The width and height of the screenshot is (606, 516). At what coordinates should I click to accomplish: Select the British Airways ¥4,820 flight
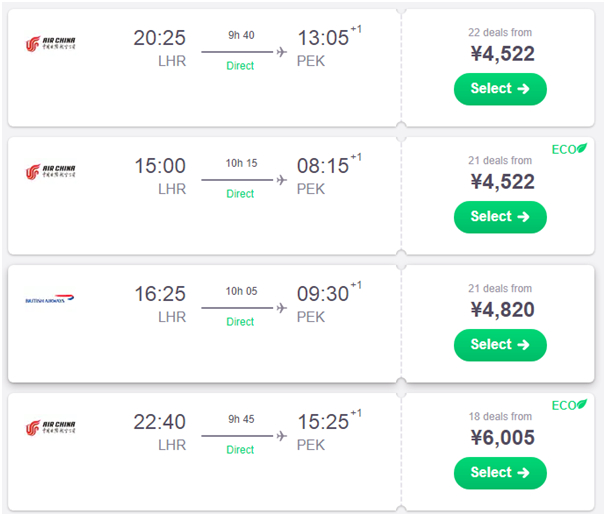[500, 344]
